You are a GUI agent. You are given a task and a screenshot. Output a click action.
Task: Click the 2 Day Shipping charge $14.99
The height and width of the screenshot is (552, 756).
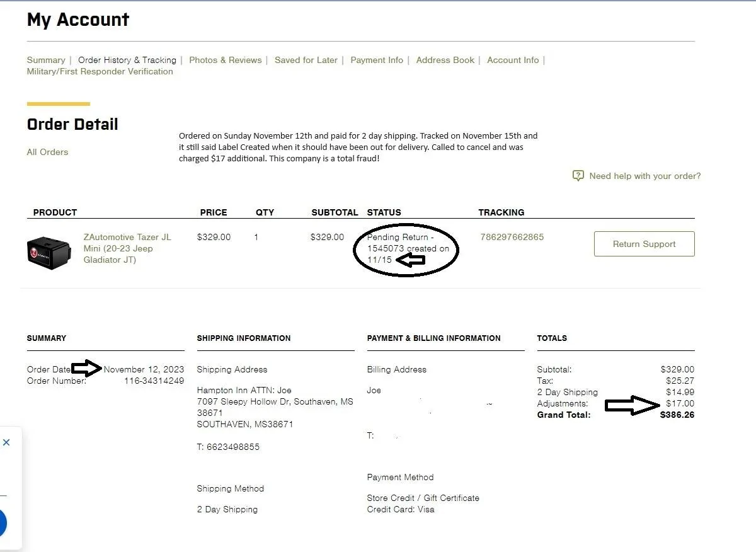click(680, 392)
